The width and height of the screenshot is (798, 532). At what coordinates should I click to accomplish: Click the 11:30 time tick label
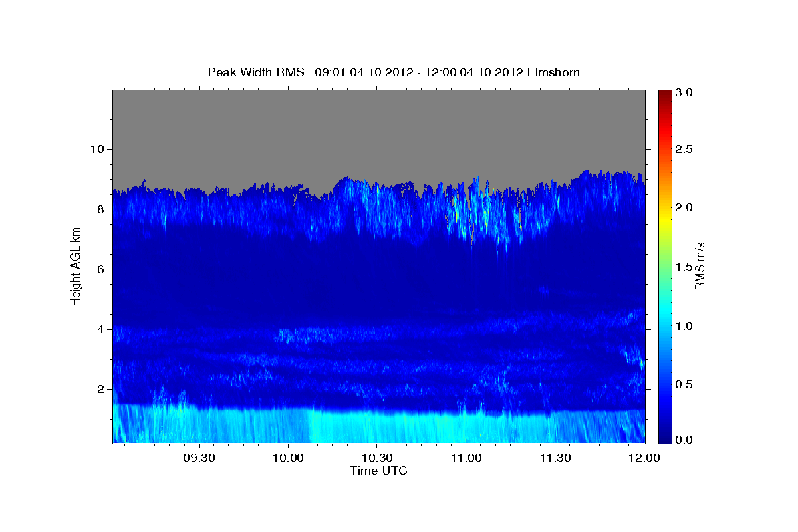(x=555, y=458)
